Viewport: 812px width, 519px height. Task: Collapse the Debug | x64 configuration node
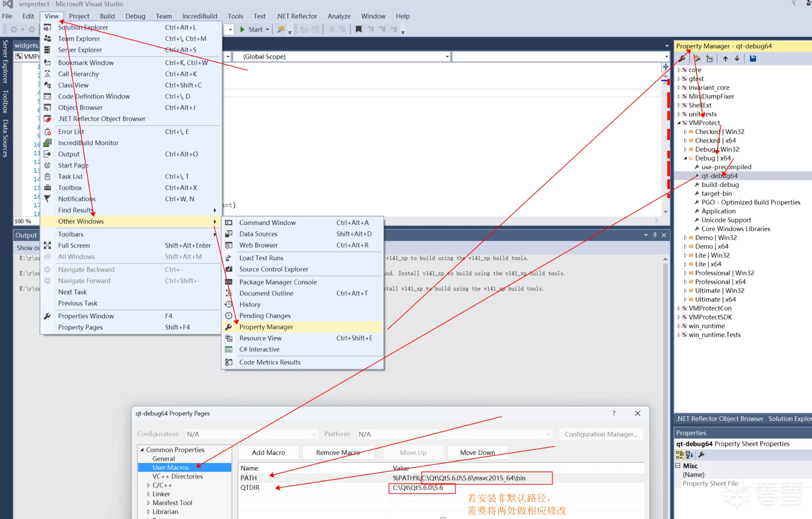pos(685,158)
